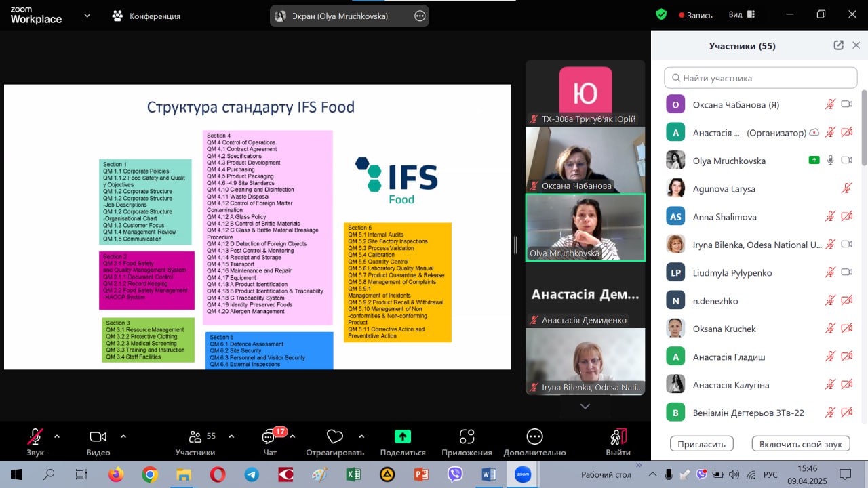Open Viber from the taskbar
Image resolution: width=868 pixels, height=488 pixels.
click(x=455, y=474)
